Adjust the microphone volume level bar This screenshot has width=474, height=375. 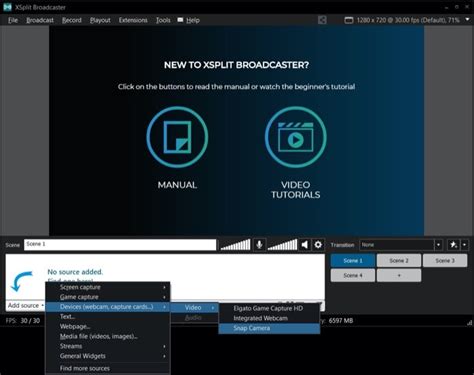click(x=235, y=245)
